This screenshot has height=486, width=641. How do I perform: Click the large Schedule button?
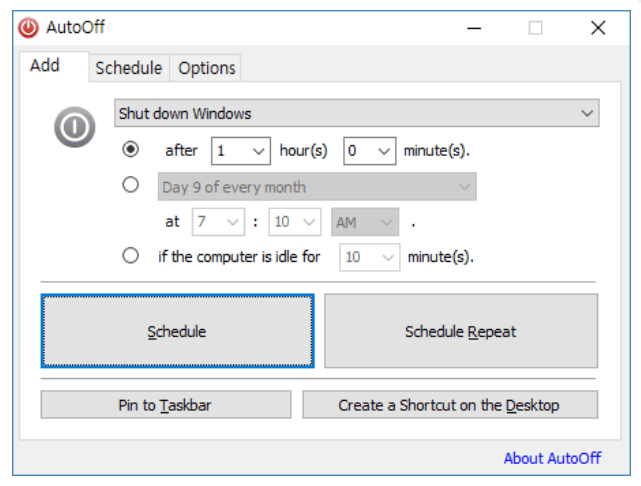tap(177, 331)
